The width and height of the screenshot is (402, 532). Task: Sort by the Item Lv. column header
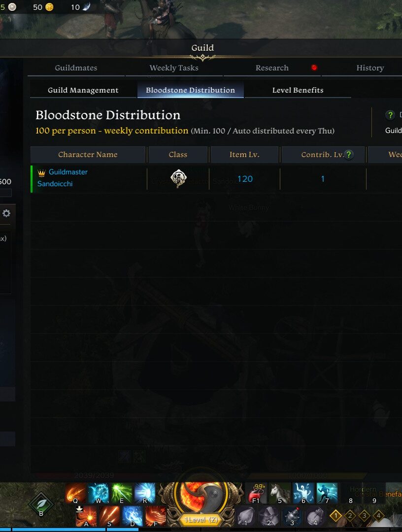pyautogui.click(x=244, y=155)
